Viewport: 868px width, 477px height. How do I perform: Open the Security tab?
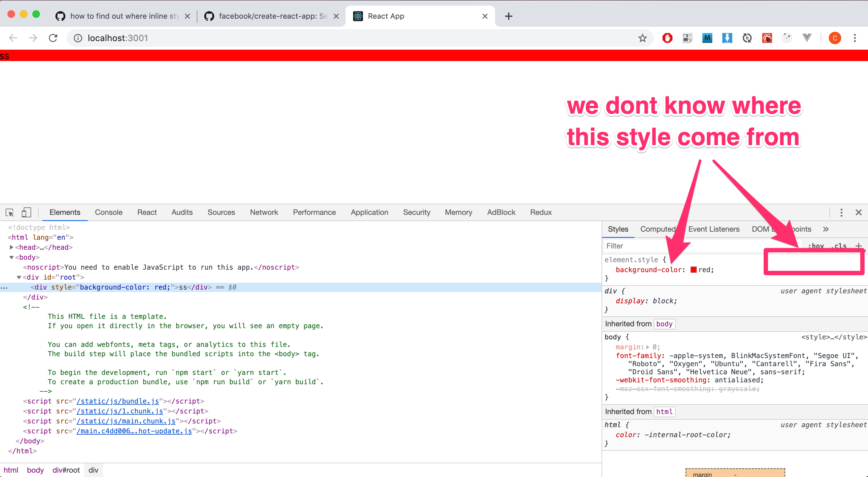pos(417,212)
